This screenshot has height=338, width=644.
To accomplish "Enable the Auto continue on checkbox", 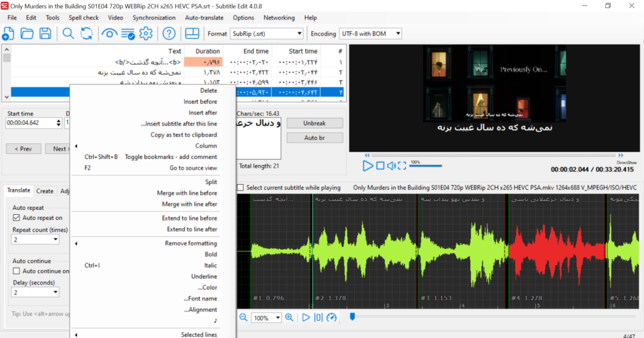I will tap(17, 271).
